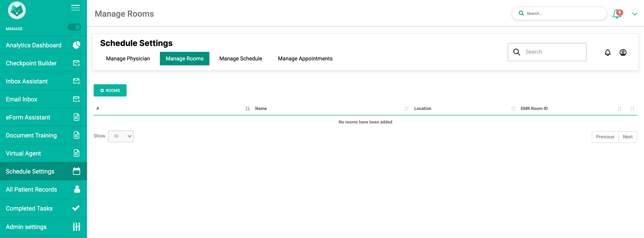This screenshot has width=644, height=238.
Task: Open Analytics Dashboard from sidebar
Action: click(43, 45)
